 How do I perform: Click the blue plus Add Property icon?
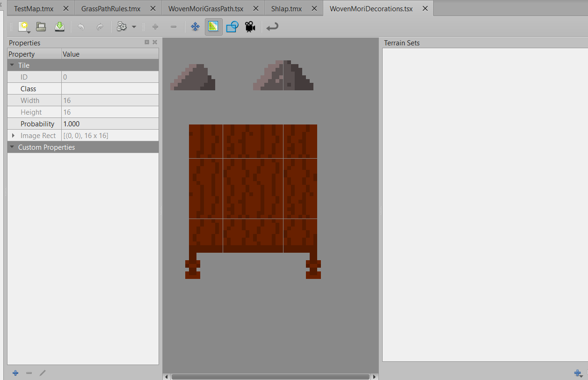point(15,373)
